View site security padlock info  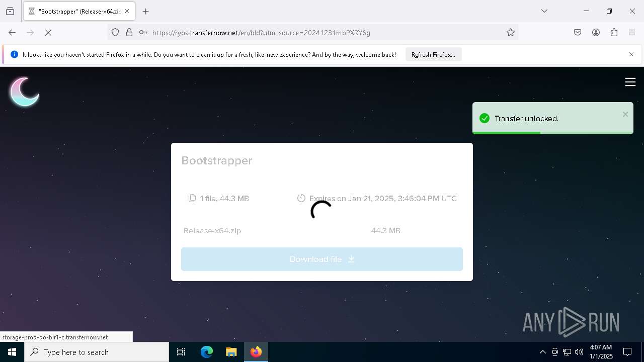(129, 33)
